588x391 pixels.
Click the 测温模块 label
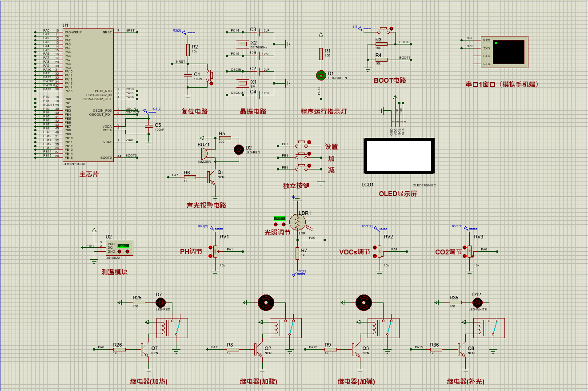[114, 272]
